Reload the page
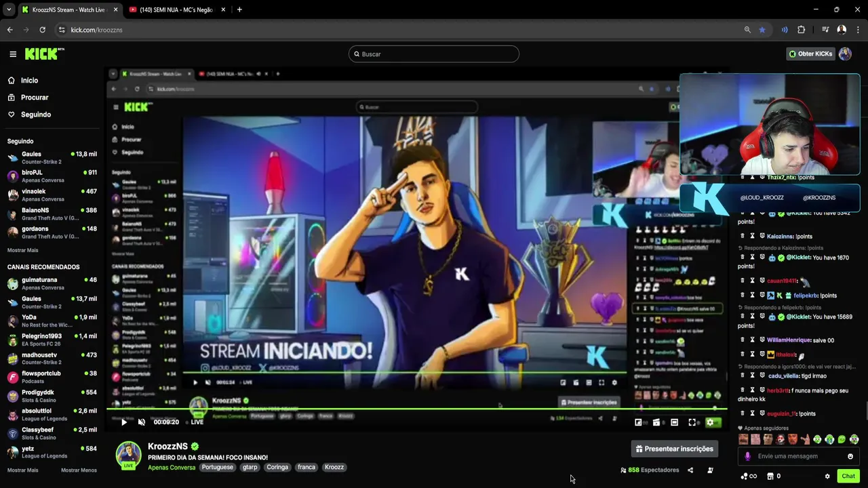 42,30
